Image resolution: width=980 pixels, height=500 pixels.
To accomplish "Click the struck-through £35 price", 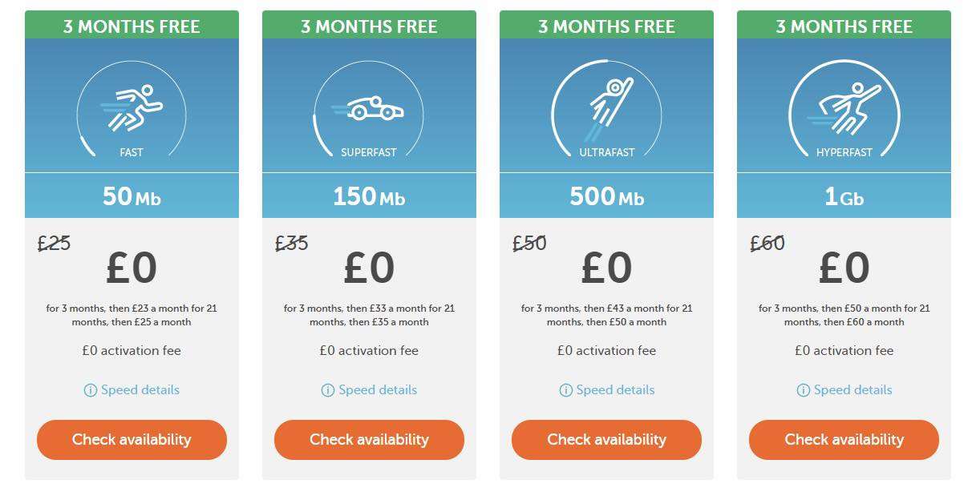I will (x=291, y=243).
